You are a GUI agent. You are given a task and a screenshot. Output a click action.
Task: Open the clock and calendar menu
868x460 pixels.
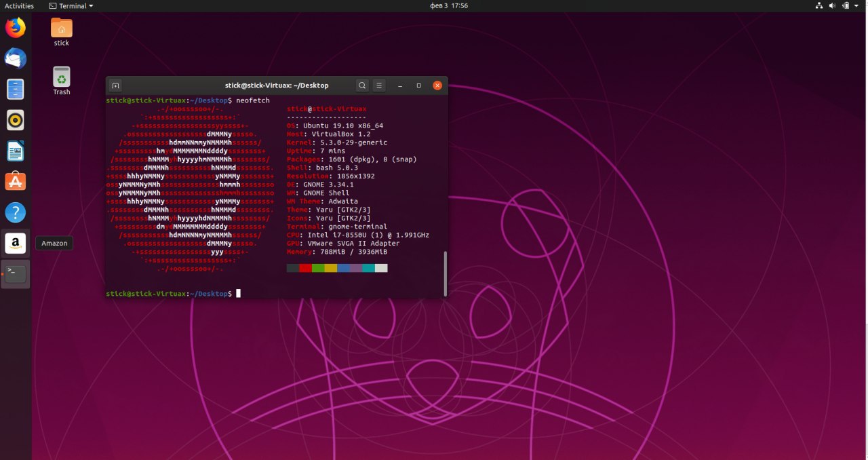[449, 5]
